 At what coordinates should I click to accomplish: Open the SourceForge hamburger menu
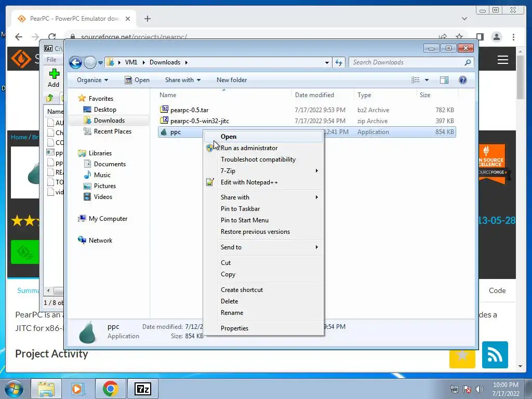point(502,60)
